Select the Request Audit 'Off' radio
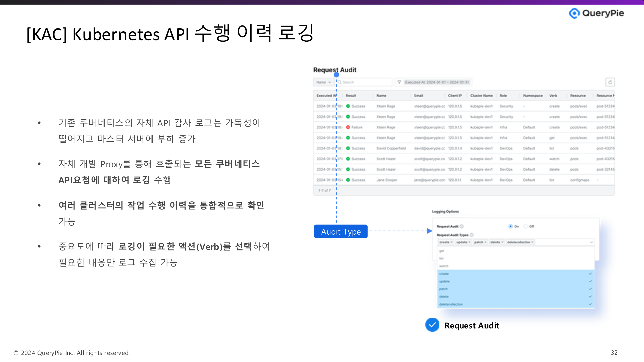The height and width of the screenshot is (362, 644). pos(526,226)
